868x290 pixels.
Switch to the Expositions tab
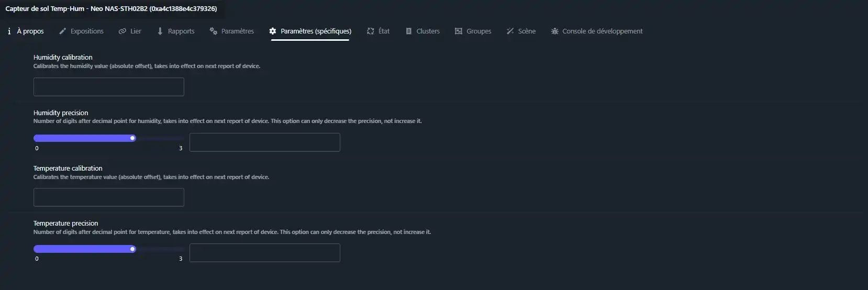pos(87,31)
